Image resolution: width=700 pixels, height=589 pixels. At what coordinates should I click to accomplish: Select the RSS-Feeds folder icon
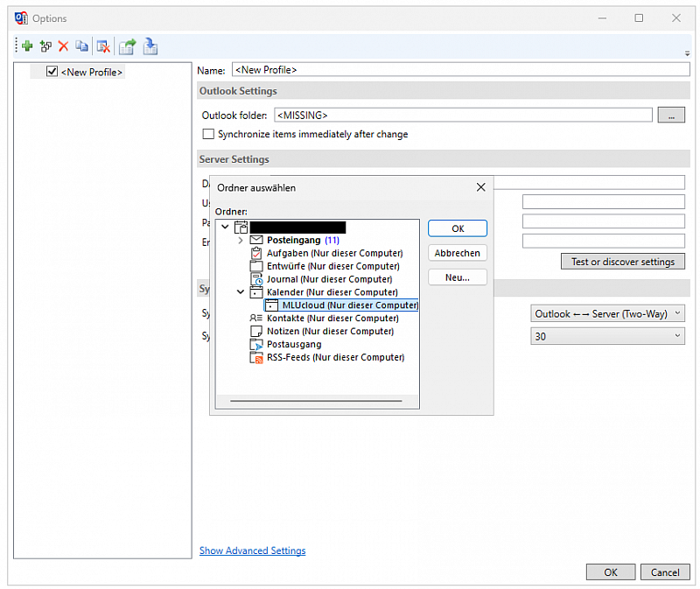[256, 357]
